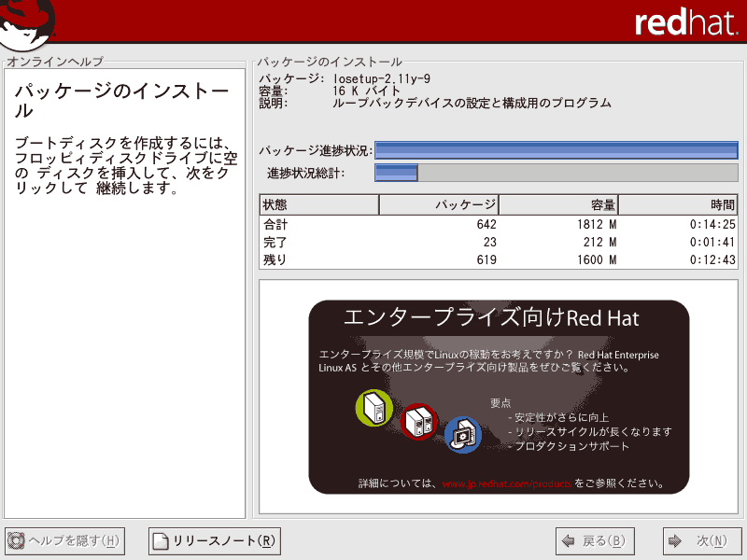Click the パッケージ進捗状況 progress bar

(556, 150)
